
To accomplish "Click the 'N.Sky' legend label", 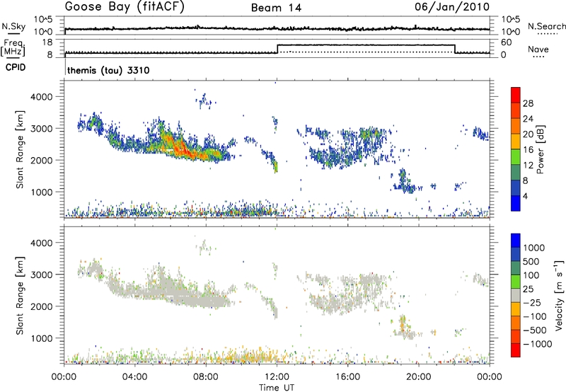I will point(13,26).
